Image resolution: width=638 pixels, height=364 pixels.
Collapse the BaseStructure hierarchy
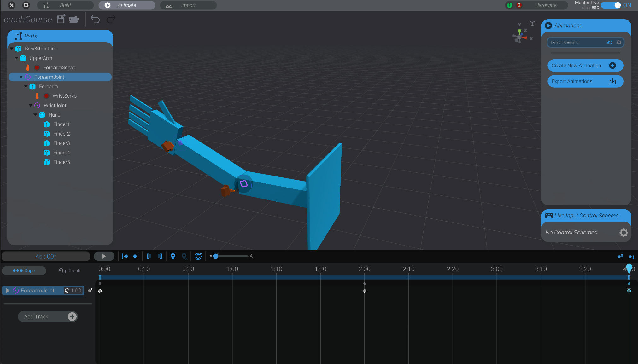(12, 49)
